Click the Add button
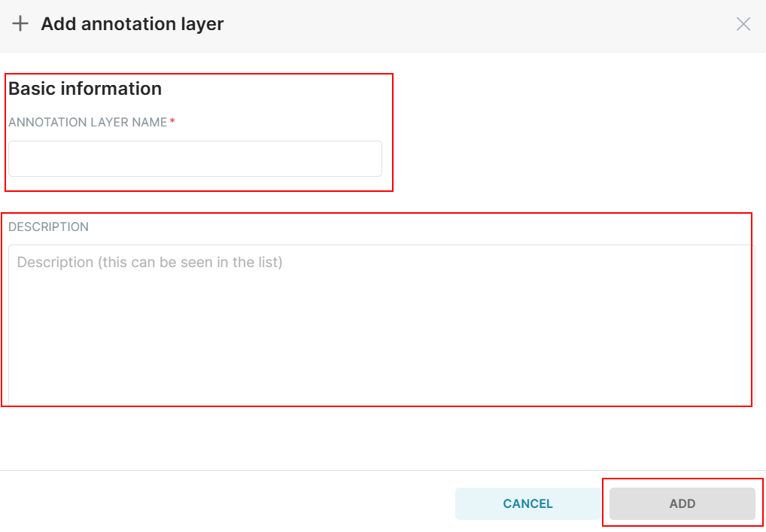Viewport: 766px width, 532px height. point(682,503)
